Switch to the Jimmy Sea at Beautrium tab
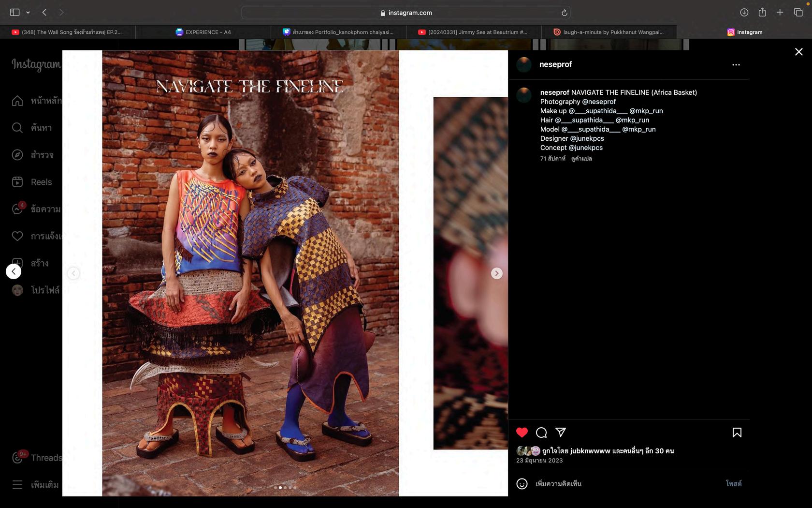 click(x=474, y=32)
